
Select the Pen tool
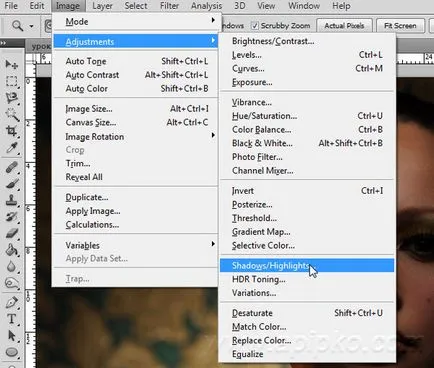pos(12,302)
